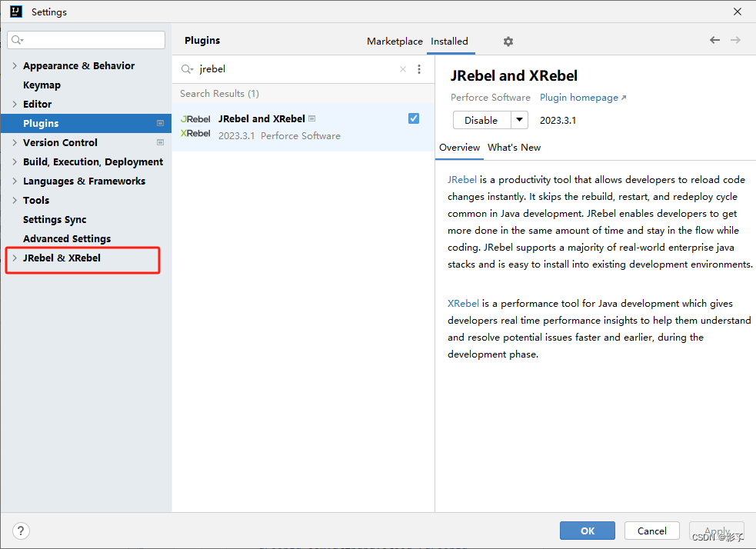
Task: Clear the jrebel plugin search text
Action: [x=403, y=69]
